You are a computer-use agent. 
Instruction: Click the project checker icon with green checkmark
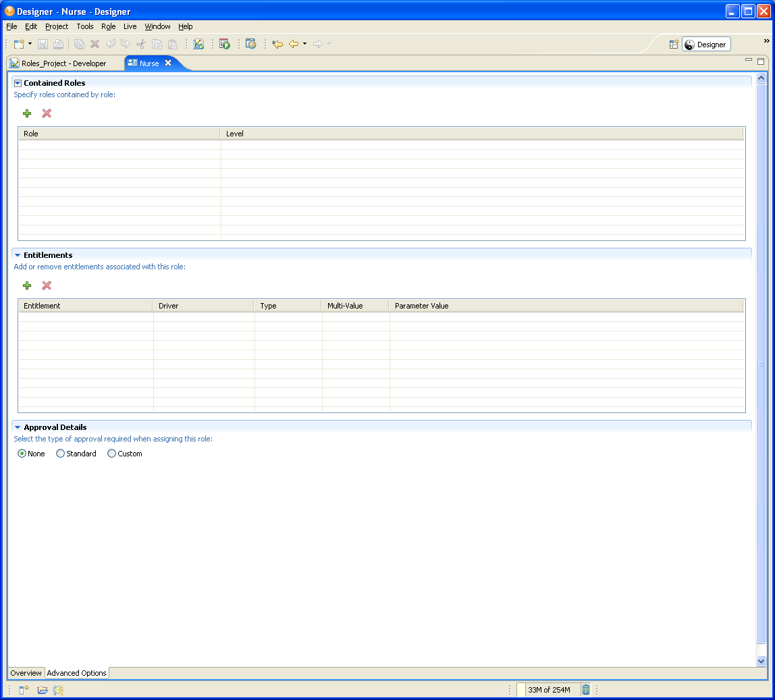(x=198, y=44)
